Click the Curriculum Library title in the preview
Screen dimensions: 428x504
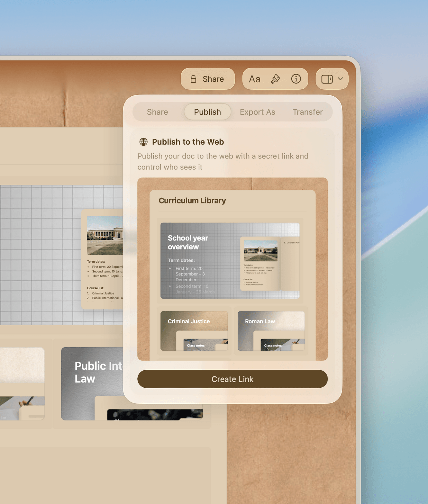[x=192, y=201]
